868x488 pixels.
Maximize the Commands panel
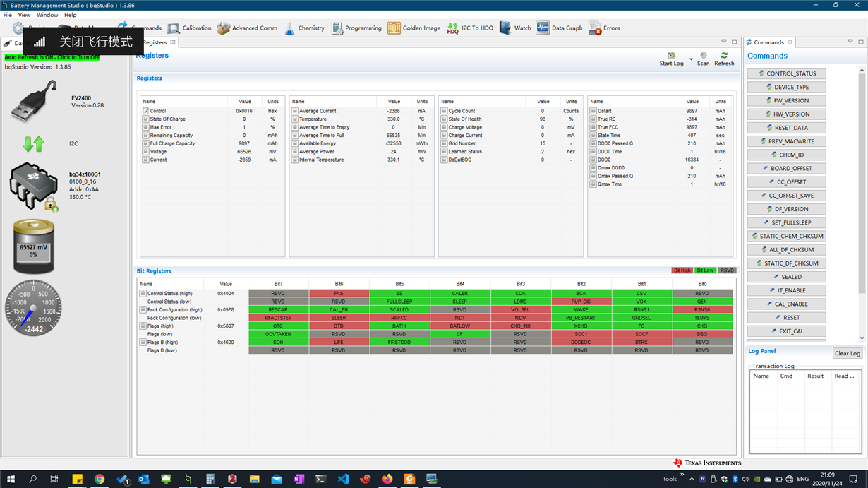click(x=860, y=42)
